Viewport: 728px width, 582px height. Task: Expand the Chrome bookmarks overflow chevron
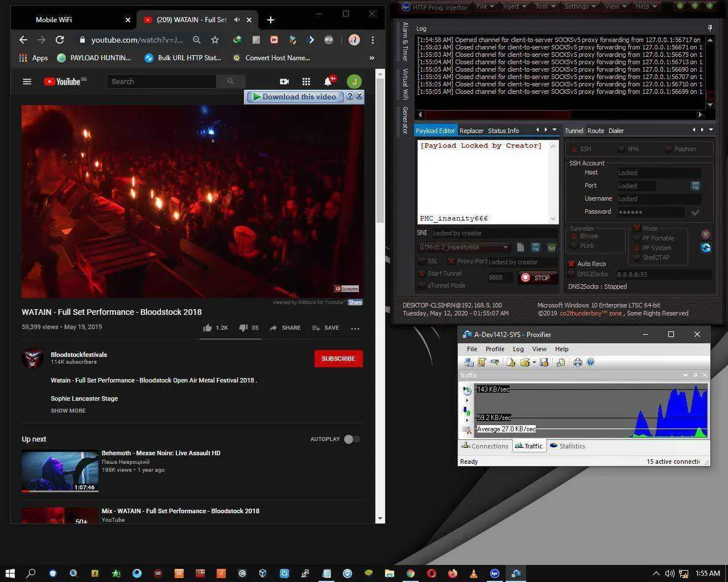click(372, 58)
